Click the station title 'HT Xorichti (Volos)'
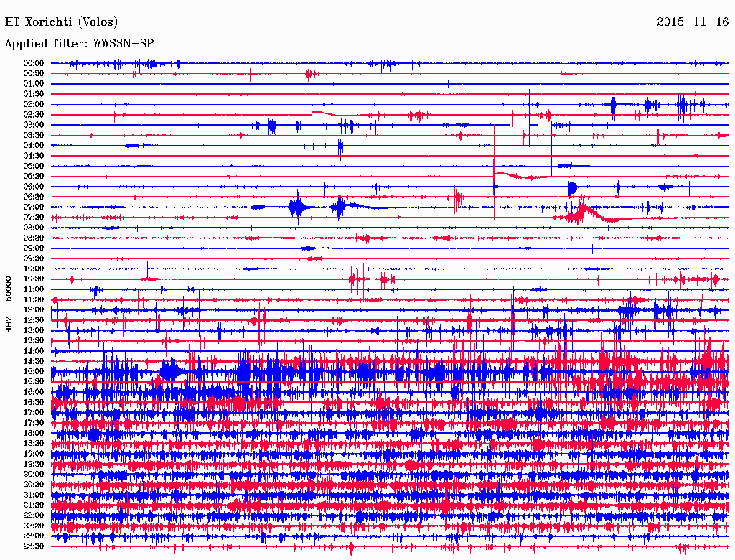The image size is (735, 560). (61, 22)
